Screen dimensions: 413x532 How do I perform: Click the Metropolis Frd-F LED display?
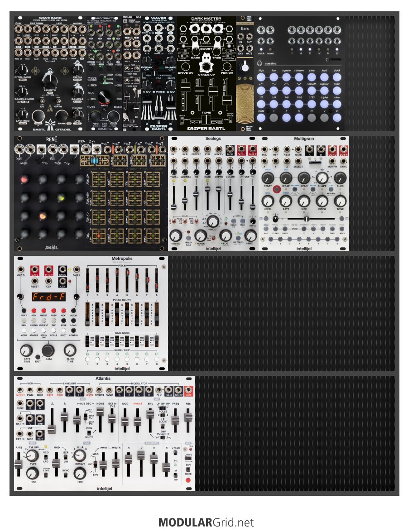click(x=48, y=297)
